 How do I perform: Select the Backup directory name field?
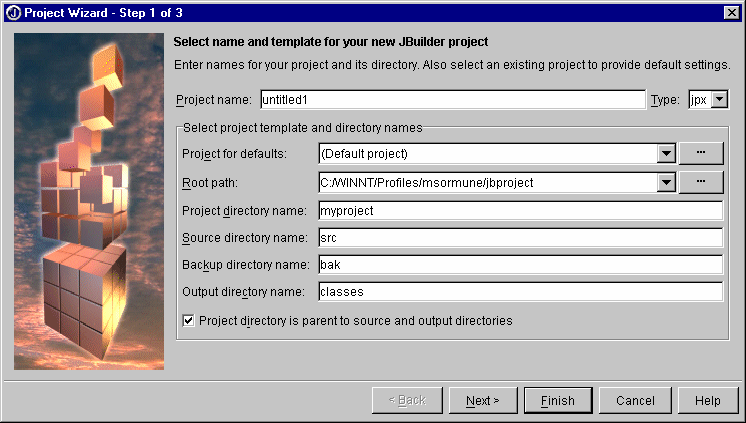(x=520, y=265)
